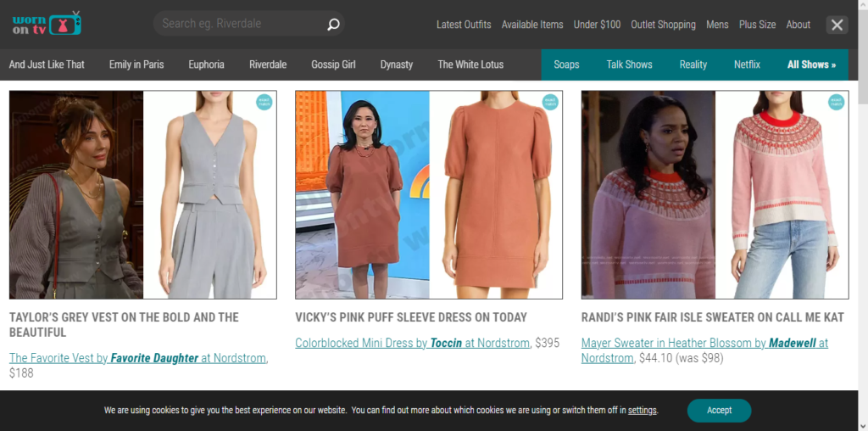Open And Just Like That show

coord(47,64)
